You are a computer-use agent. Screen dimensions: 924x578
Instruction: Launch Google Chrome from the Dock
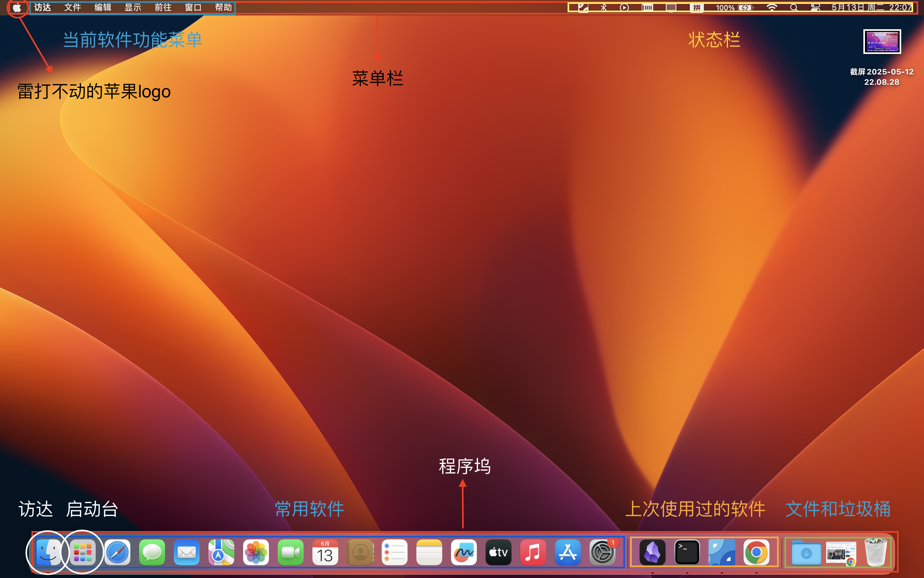point(757,552)
